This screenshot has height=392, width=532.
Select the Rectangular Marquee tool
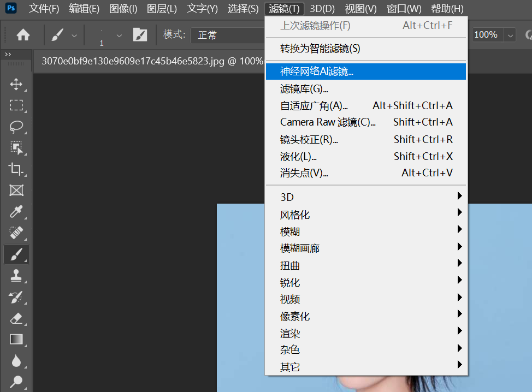[16, 105]
